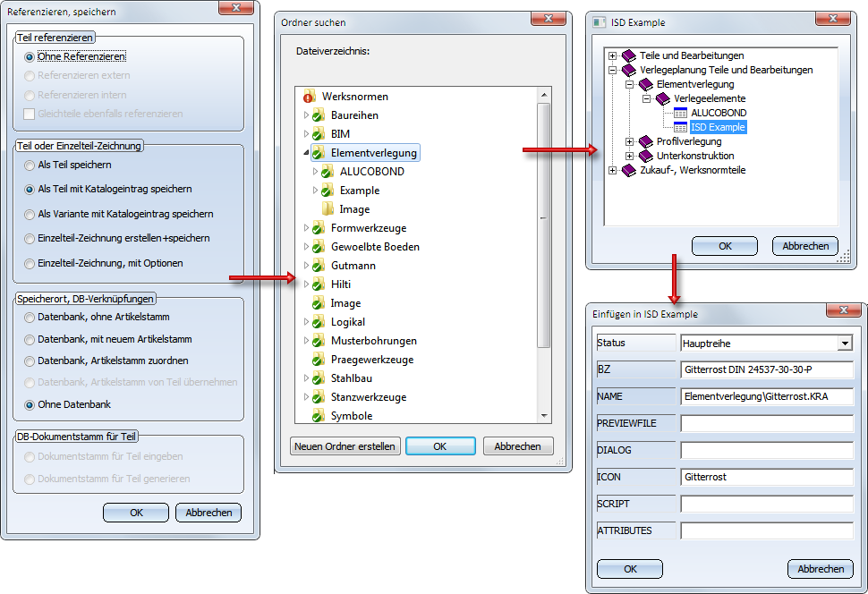Click the Verlegeelemente book icon

pos(663,98)
